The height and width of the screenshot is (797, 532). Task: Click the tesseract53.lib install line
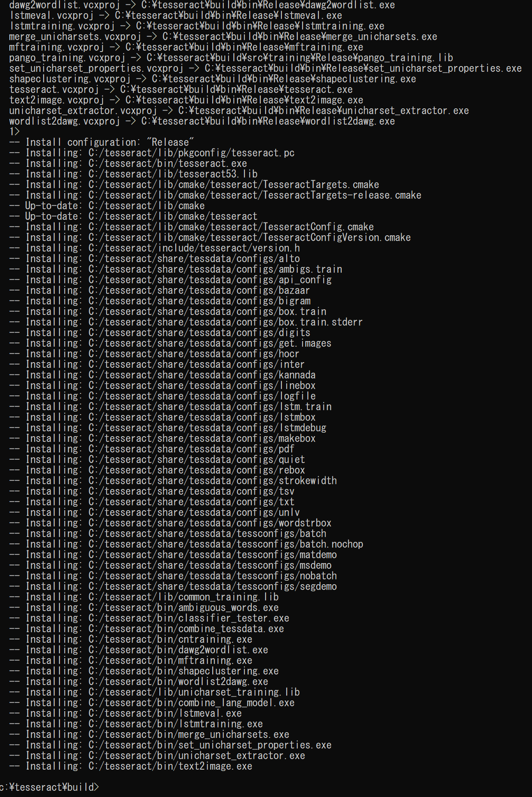[x=133, y=174]
